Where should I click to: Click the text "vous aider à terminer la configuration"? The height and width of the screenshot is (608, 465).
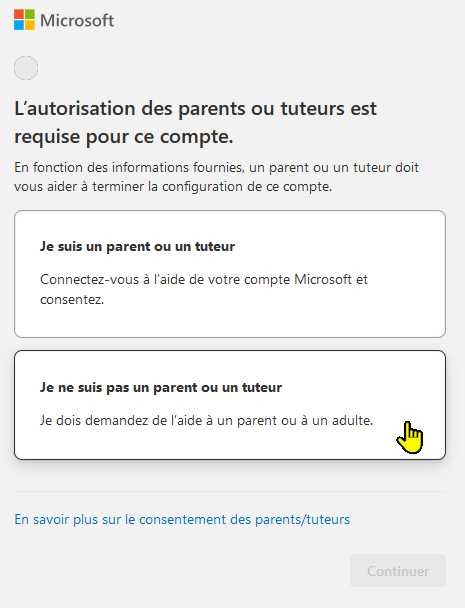(173, 187)
